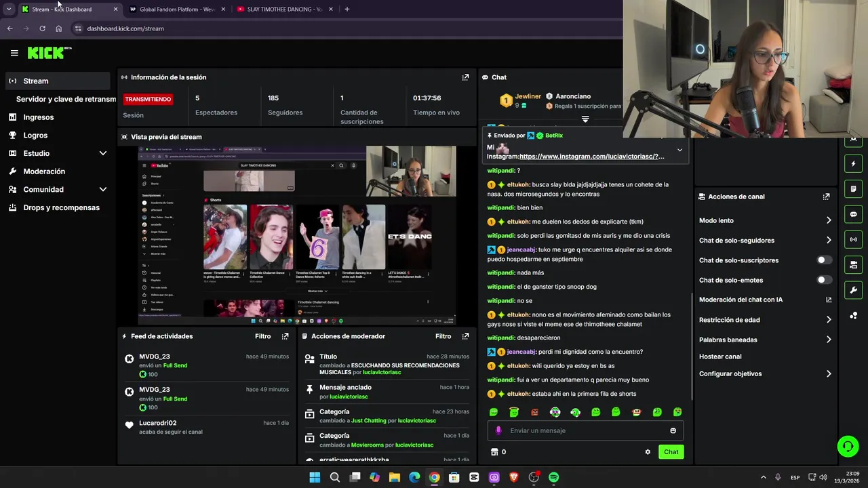Click the green Chat send button

(x=671, y=452)
